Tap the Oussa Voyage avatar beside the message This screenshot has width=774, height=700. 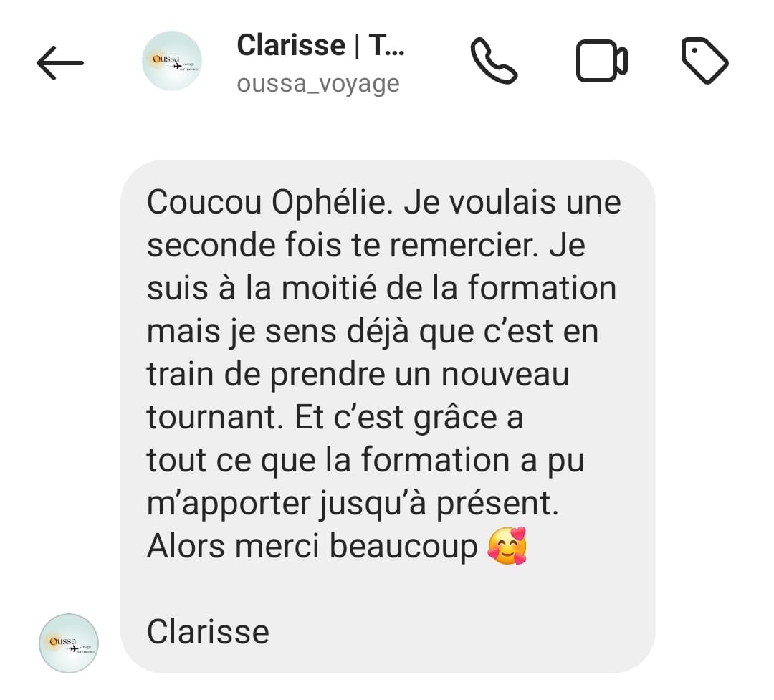point(69,643)
